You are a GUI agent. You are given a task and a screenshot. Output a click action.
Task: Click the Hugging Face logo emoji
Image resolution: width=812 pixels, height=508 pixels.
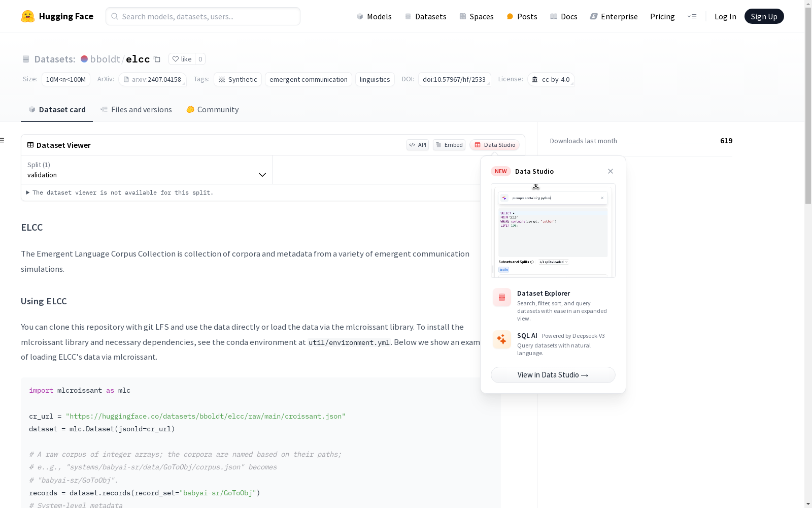coord(28,16)
